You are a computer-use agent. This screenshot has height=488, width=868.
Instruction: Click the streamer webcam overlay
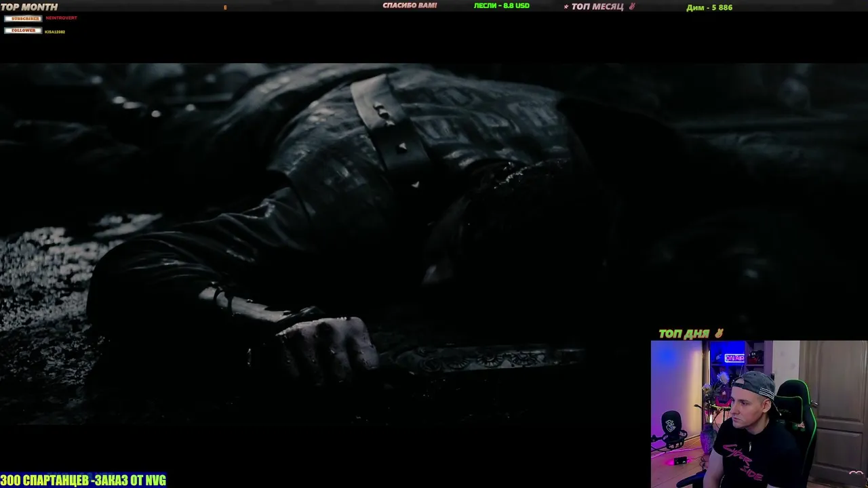click(759, 414)
